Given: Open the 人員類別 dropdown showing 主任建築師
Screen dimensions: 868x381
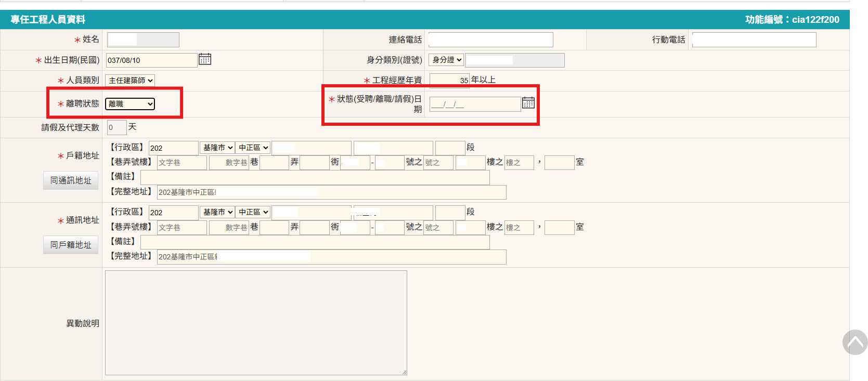Looking at the screenshot, I should click(x=130, y=81).
